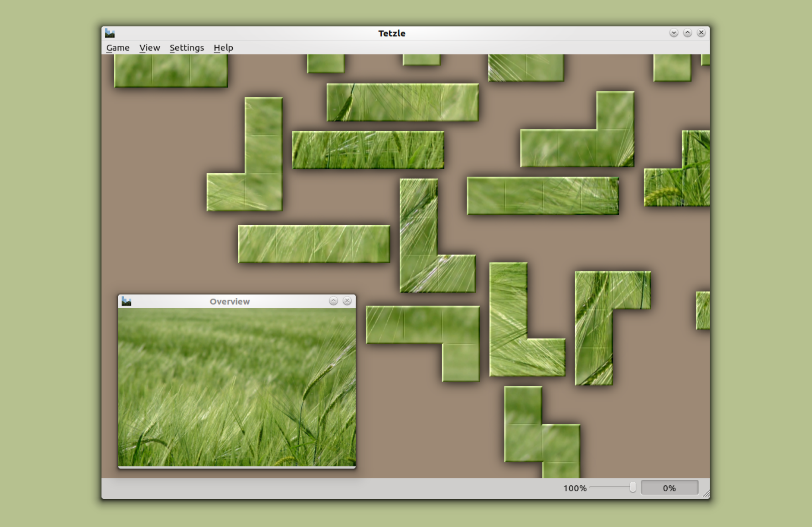Image resolution: width=812 pixels, height=527 pixels.
Task: Open the Game menu
Action: point(118,48)
